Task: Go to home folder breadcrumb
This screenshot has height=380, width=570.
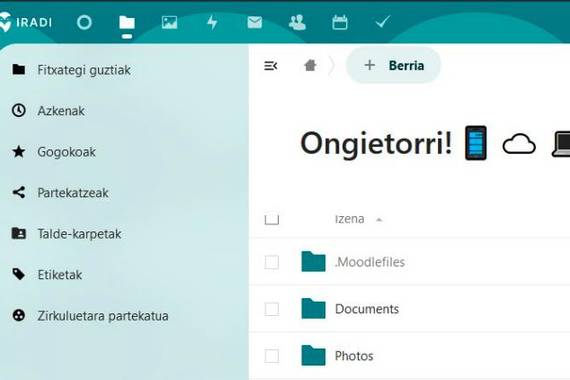Action: 310,65
